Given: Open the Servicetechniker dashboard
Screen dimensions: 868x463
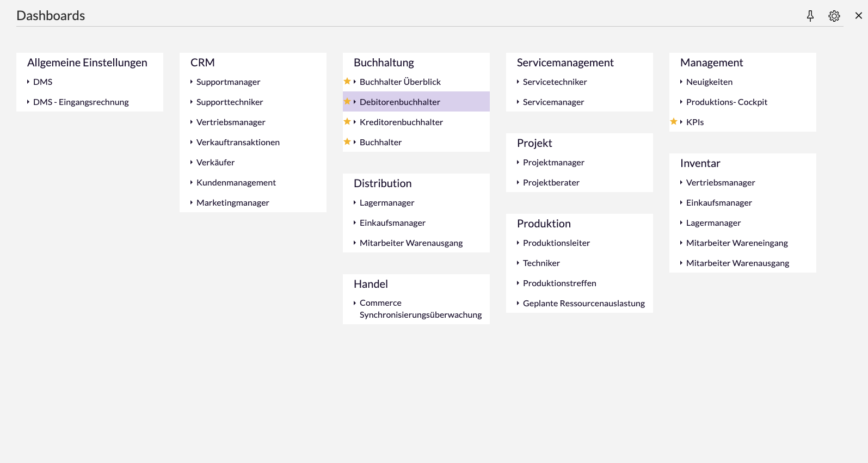Looking at the screenshot, I should (555, 82).
